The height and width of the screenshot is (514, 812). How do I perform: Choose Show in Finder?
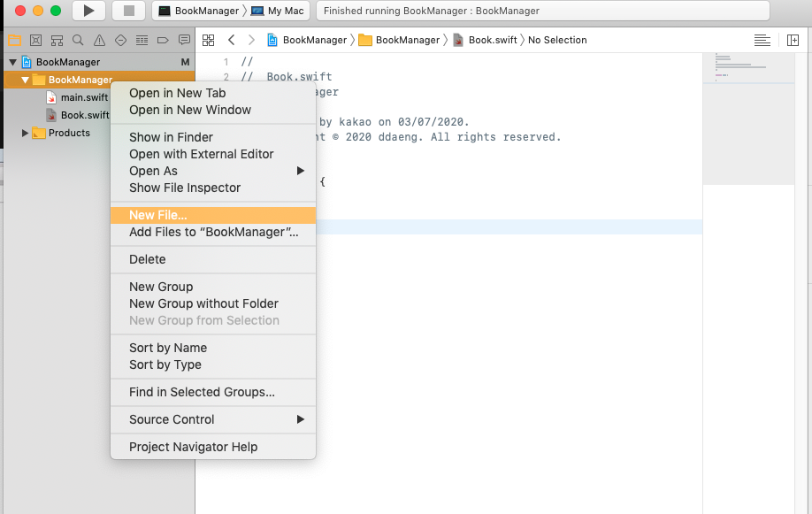click(x=213, y=137)
